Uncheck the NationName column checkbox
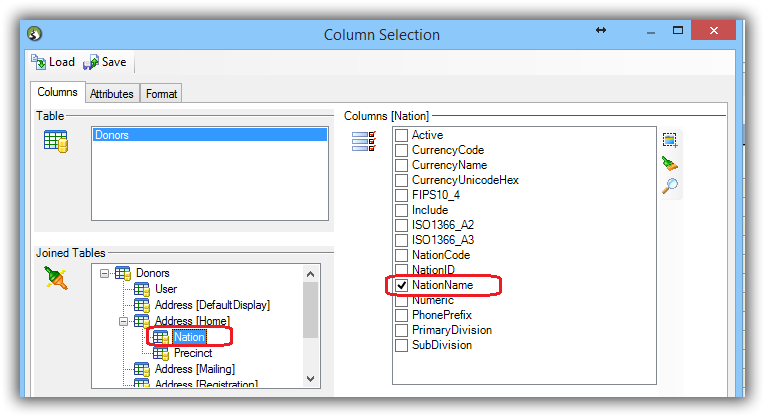The height and width of the screenshot is (417, 765). click(x=401, y=285)
